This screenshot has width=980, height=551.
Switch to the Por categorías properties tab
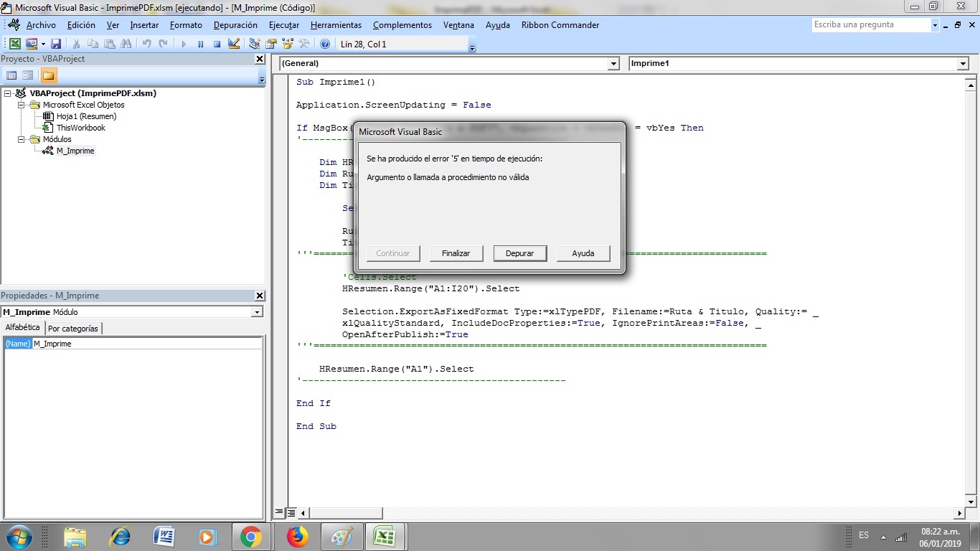point(73,328)
